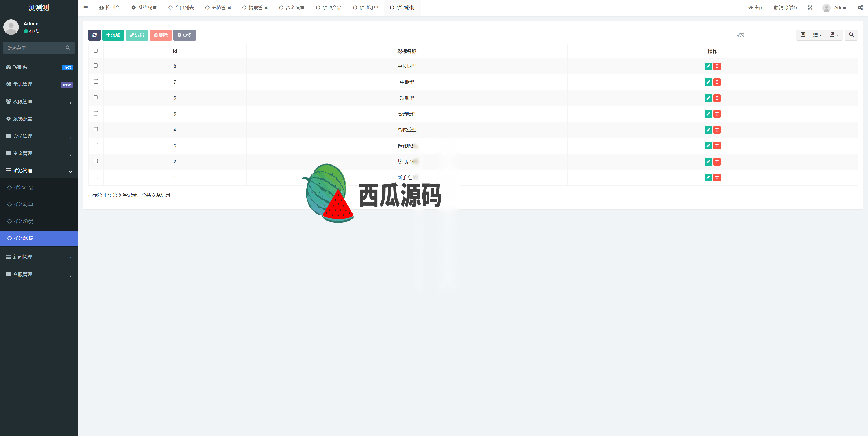Toggle the table card view icon

pyautogui.click(x=803, y=35)
